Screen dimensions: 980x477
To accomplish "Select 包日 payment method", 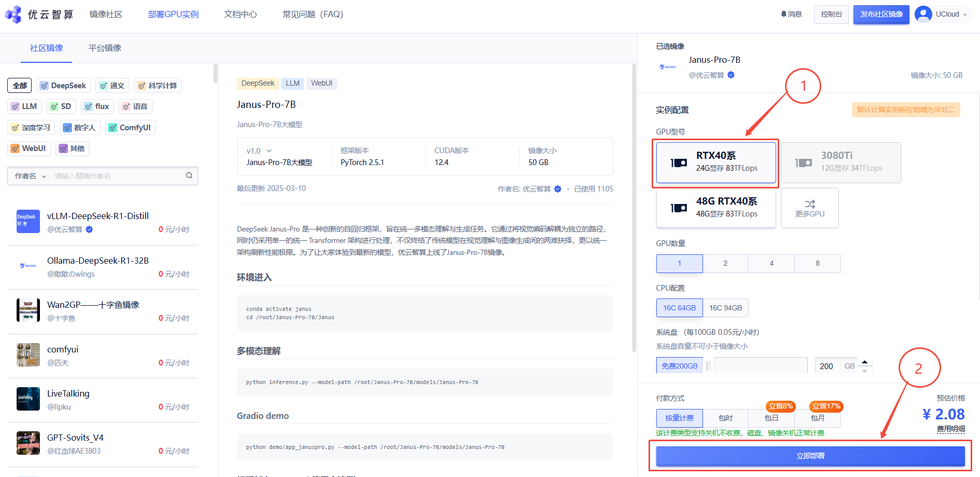I will coord(771,418).
